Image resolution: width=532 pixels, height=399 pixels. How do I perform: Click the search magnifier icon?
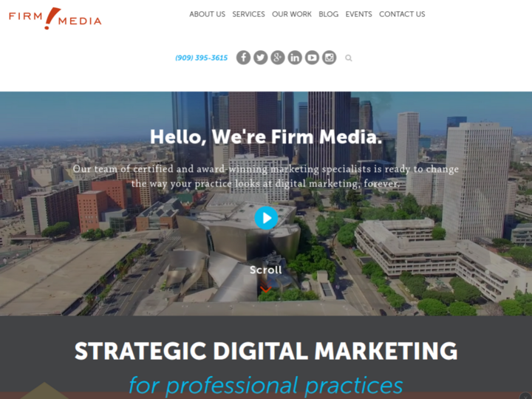click(x=349, y=58)
